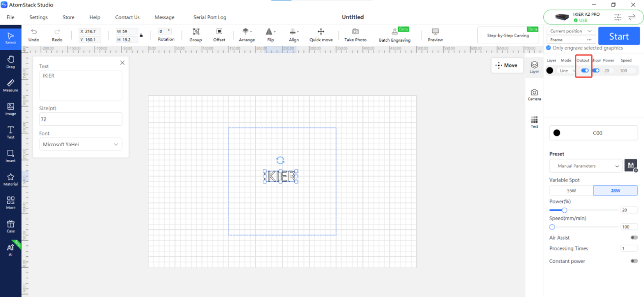
Task: Open the Test grid panel
Action: [x=534, y=122]
